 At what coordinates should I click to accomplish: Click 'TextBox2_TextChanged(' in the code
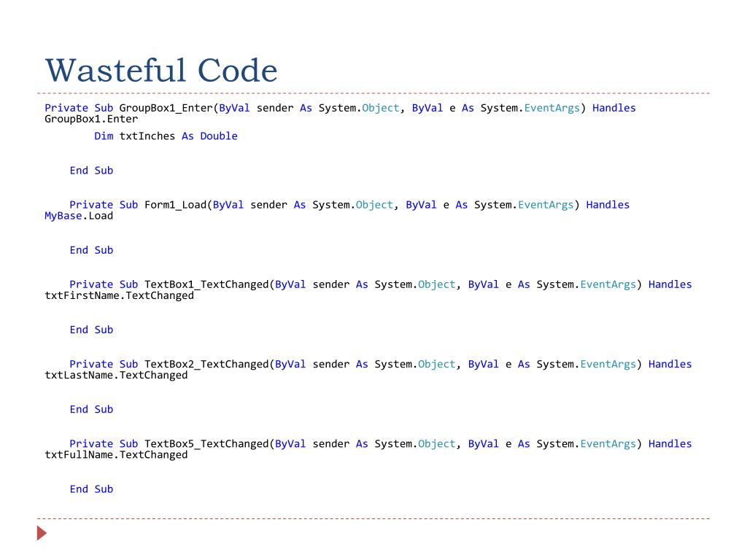209,364
